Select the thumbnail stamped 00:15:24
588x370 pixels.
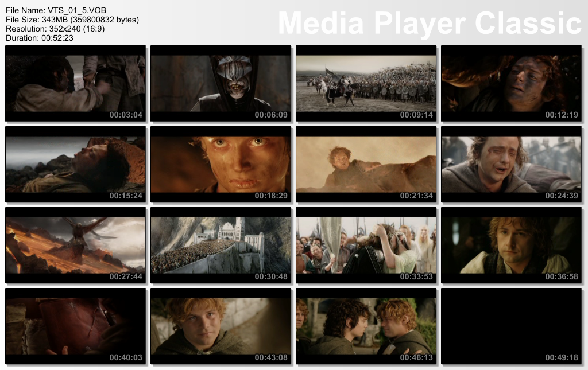pyautogui.click(x=75, y=165)
